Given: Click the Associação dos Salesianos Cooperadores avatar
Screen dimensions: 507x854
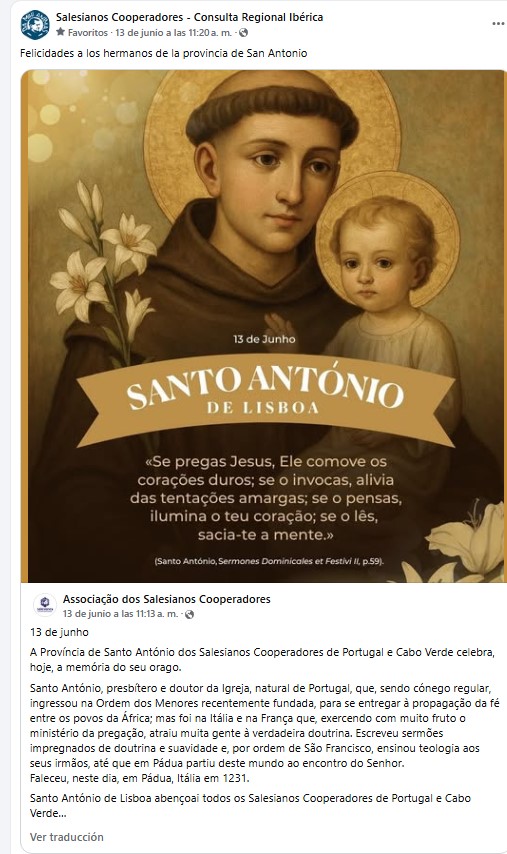Looking at the screenshot, I should point(45,606).
